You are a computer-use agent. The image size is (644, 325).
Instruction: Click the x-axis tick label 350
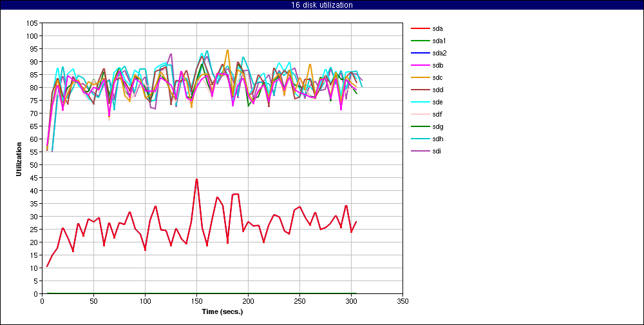click(x=403, y=301)
